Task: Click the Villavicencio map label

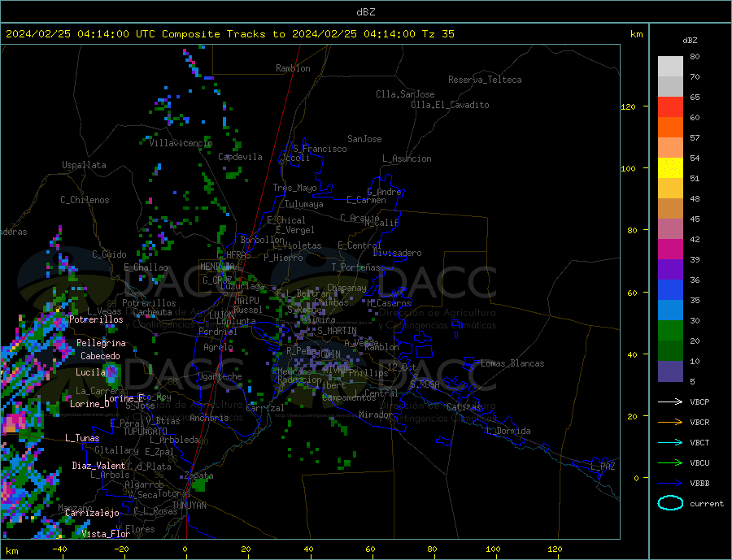Action: [181, 143]
